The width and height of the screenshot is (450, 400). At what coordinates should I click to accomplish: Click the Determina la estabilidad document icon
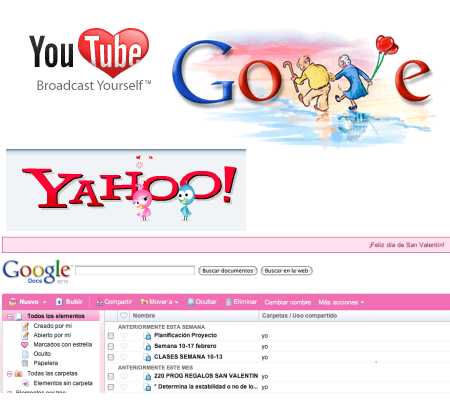point(147,387)
